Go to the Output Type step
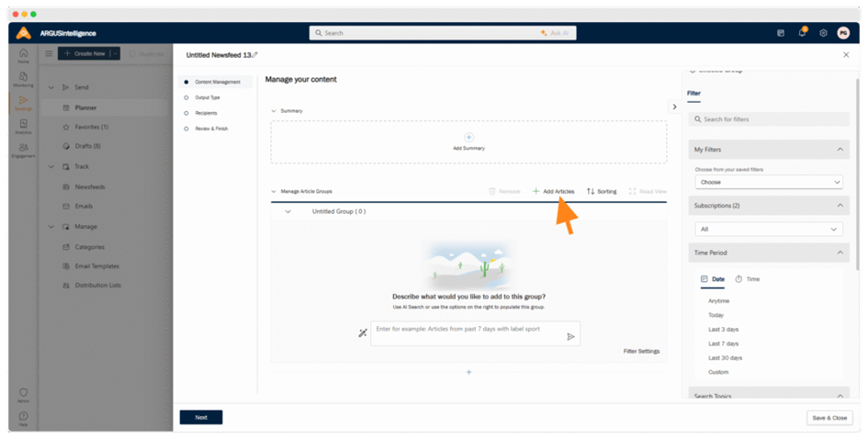 point(208,97)
